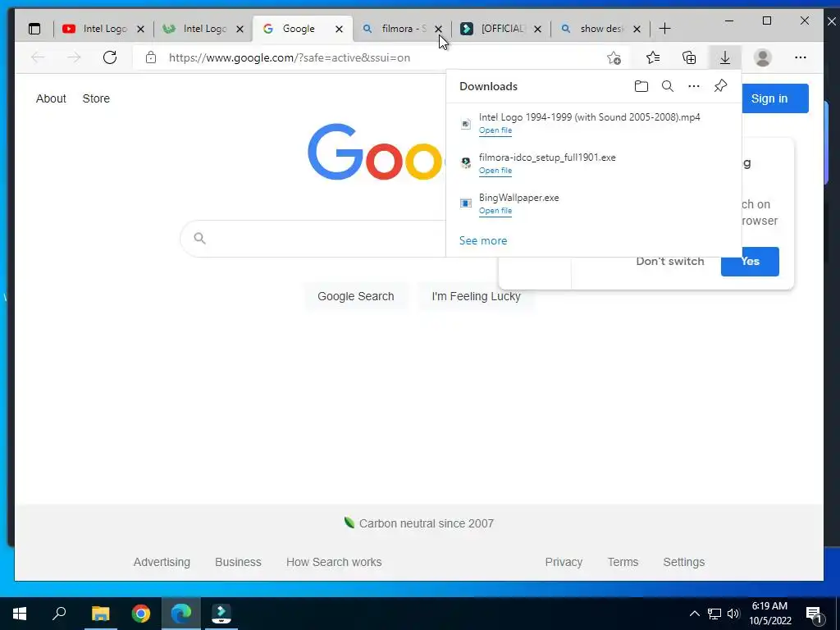Pin the Downloads panel

(x=720, y=86)
